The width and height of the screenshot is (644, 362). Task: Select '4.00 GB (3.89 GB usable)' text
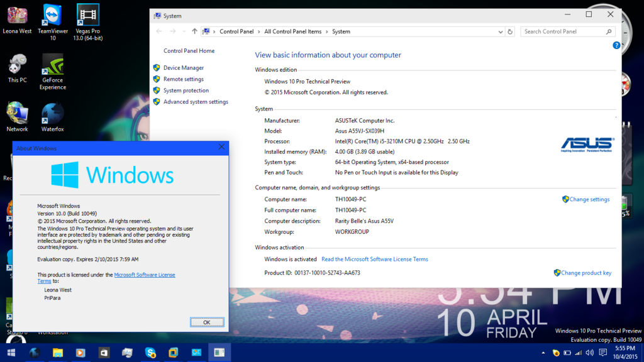(365, 152)
